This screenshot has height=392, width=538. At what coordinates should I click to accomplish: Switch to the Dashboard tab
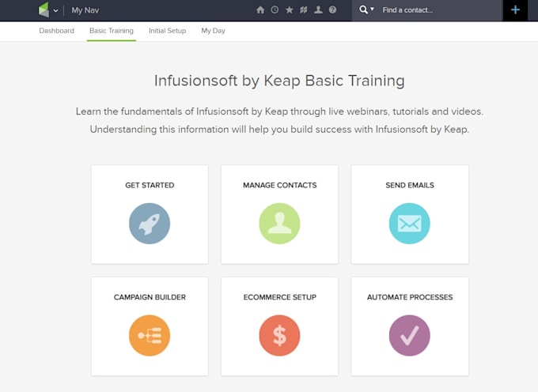tap(56, 31)
